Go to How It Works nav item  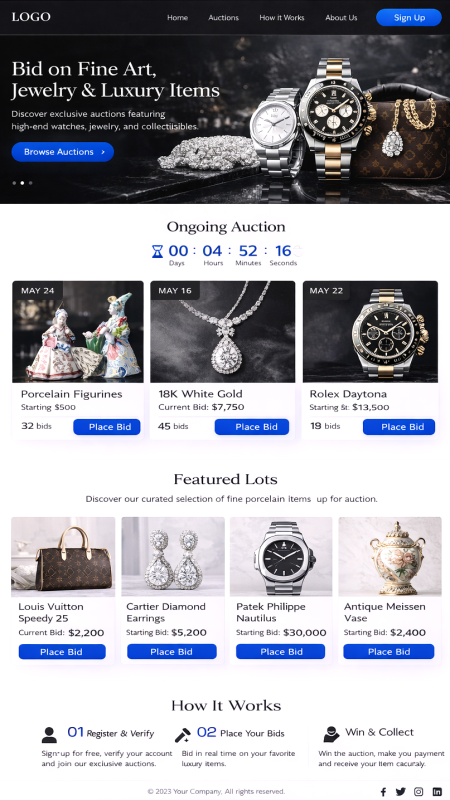click(282, 17)
